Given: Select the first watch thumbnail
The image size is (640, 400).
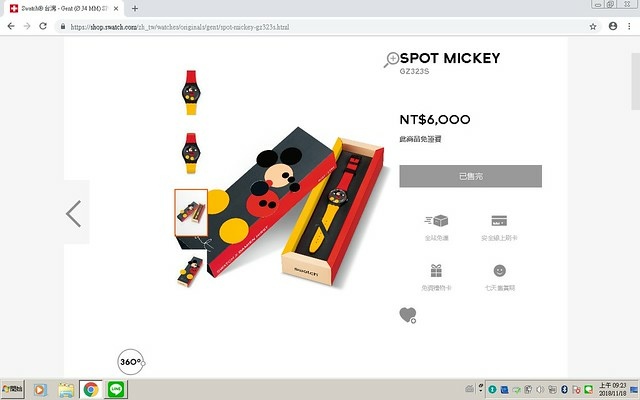Looking at the screenshot, I should pyautogui.click(x=191, y=93).
